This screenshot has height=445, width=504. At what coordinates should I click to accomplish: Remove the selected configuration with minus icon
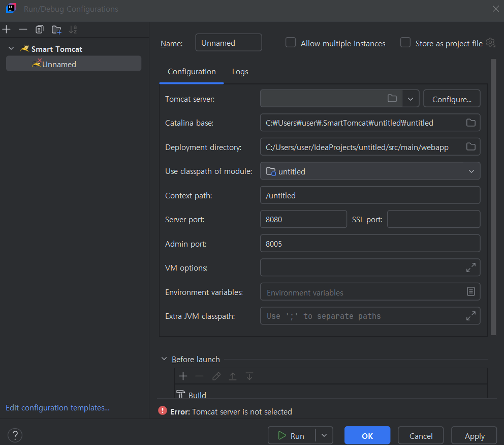click(23, 29)
